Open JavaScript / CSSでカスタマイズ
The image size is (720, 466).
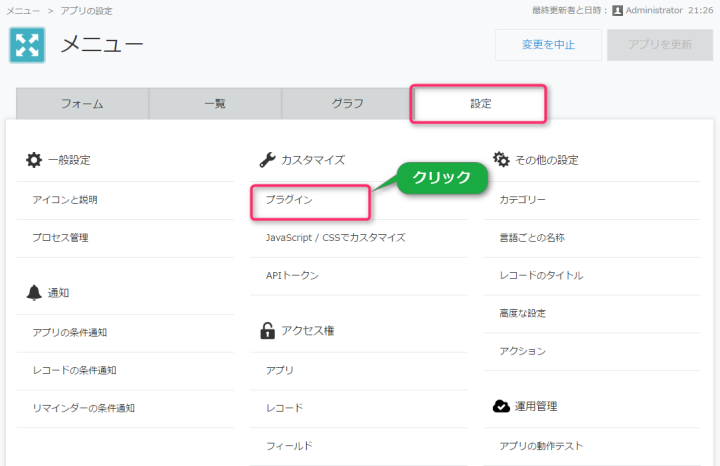click(x=335, y=238)
